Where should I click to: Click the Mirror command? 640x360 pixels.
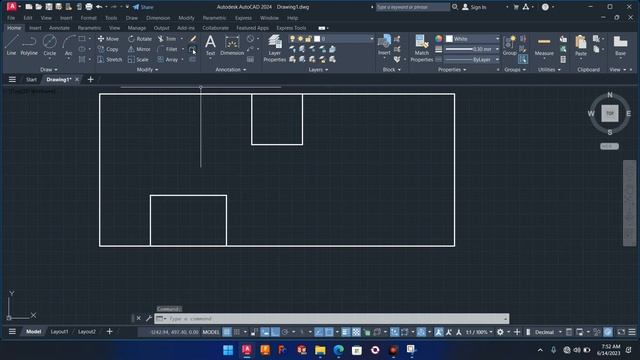139,49
